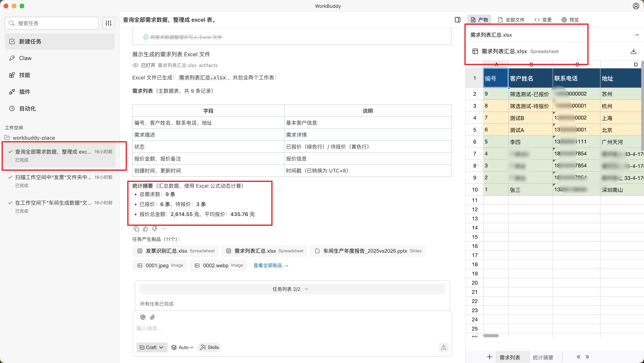Open the 自动化 section
This screenshot has height=363, width=644.
[x=27, y=108]
